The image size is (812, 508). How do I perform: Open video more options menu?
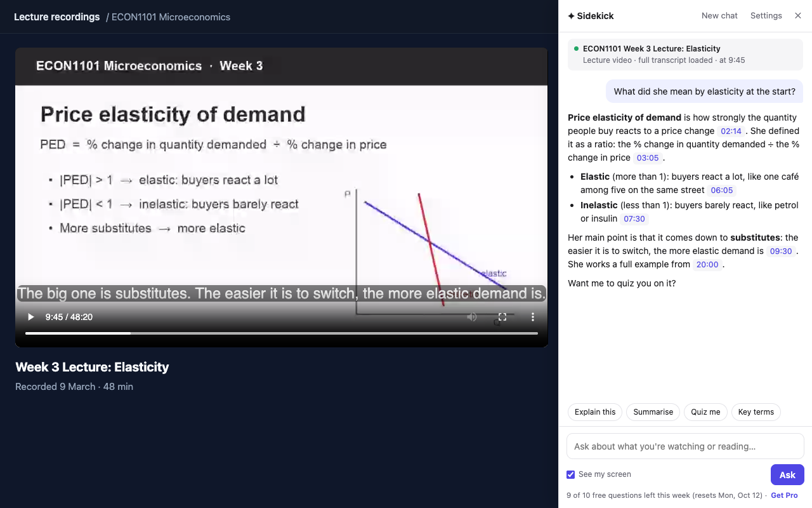point(533,317)
